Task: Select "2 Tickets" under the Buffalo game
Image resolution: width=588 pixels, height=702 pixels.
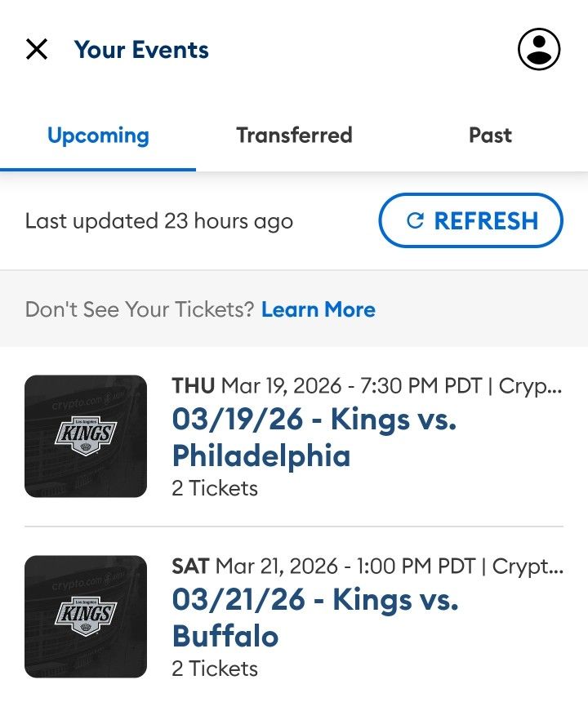Action: (215, 669)
